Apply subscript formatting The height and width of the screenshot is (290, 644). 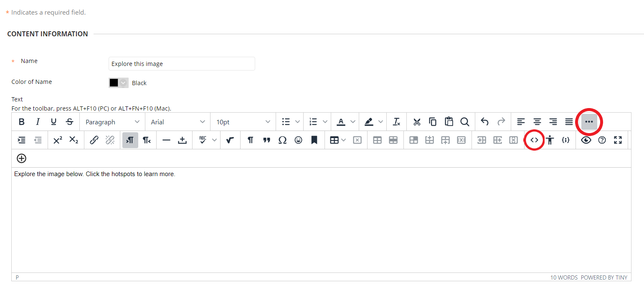point(74,140)
